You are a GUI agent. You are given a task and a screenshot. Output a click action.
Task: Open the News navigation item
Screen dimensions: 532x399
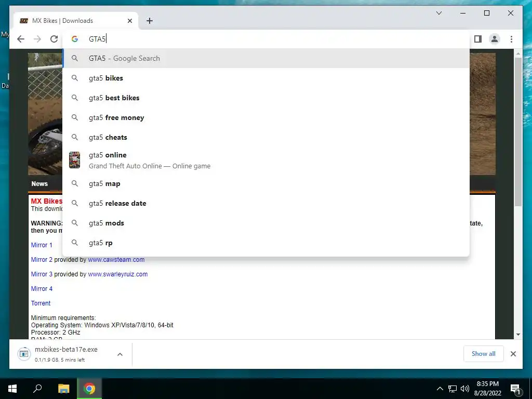39,183
